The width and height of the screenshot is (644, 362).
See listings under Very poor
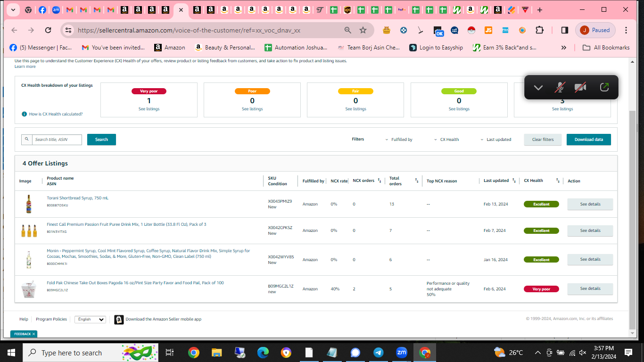pyautogui.click(x=149, y=109)
